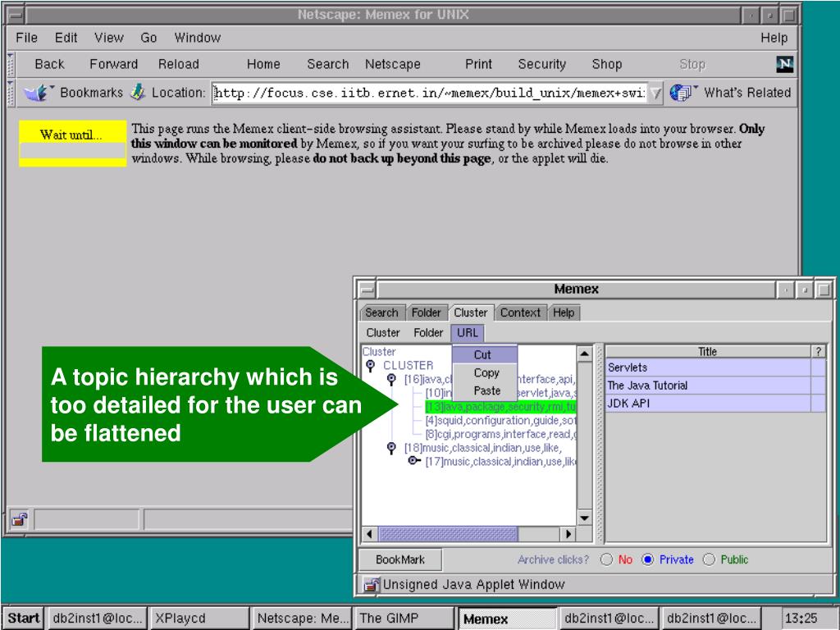The width and height of the screenshot is (840, 630).
Task: Switch to XPlaycd on taskbar
Action: (199, 619)
